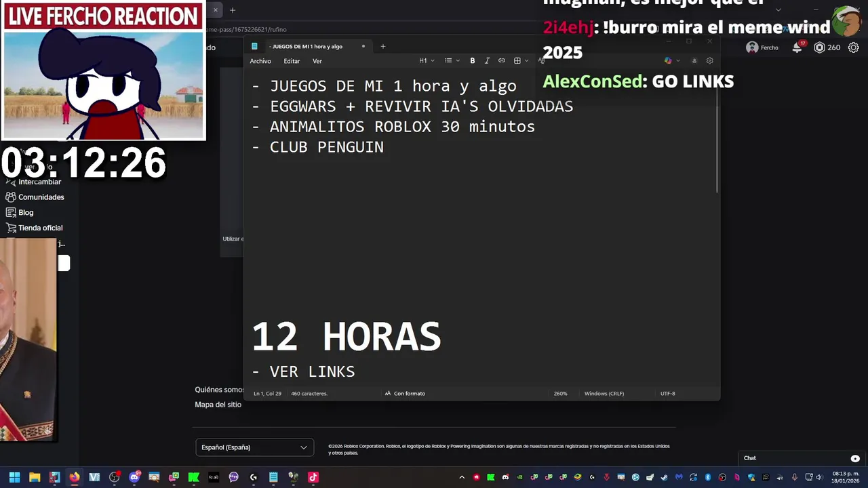
Task: Click the Copilot icon in Notepad
Action: click(668, 61)
